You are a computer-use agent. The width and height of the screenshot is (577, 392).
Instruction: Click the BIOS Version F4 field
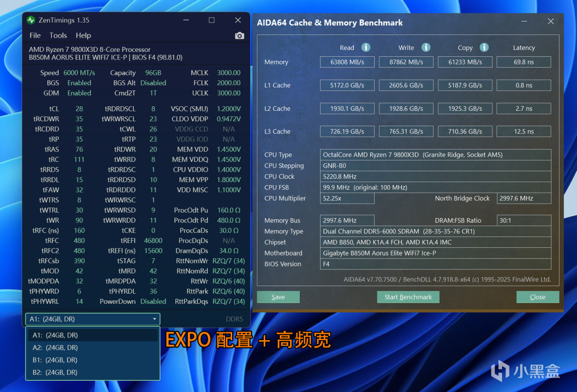pos(435,264)
